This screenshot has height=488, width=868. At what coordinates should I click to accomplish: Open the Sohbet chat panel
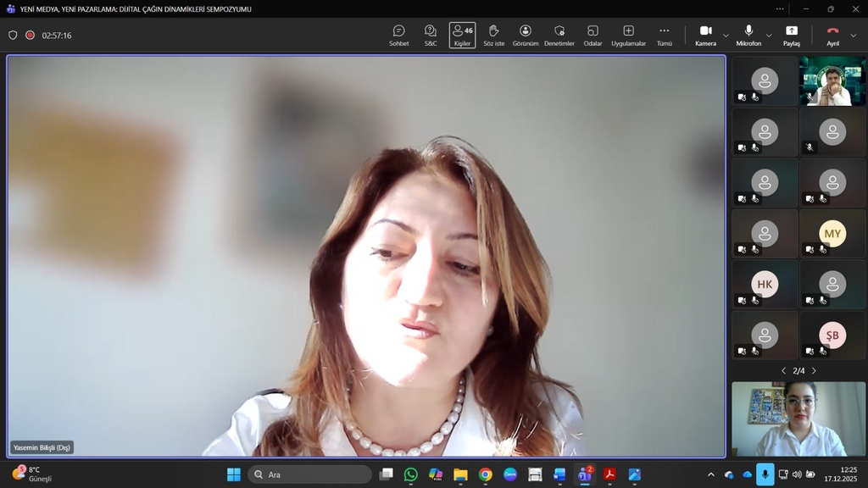(398, 35)
